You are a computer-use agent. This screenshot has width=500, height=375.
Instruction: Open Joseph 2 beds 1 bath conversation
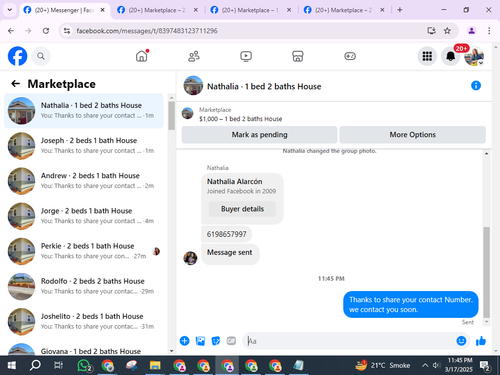point(84,146)
